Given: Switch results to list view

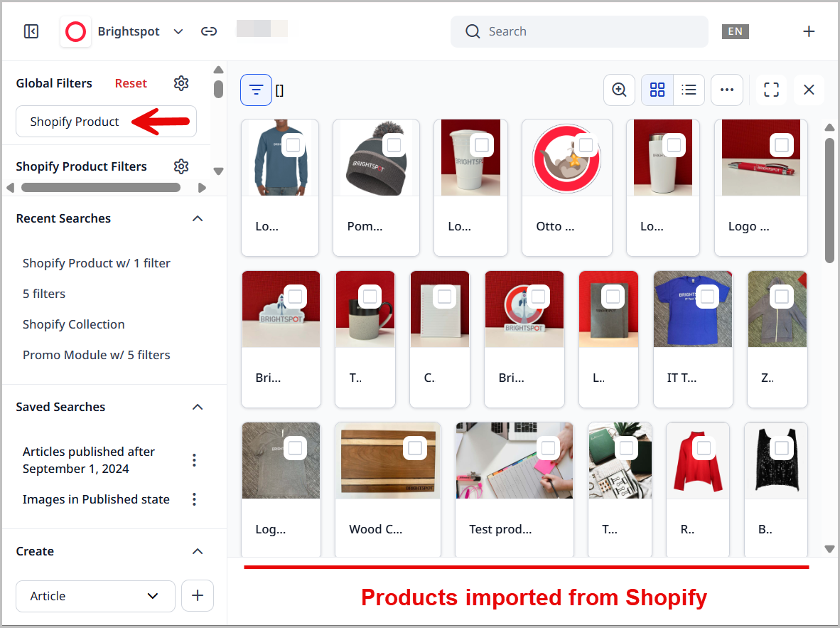Looking at the screenshot, I should pos(688,90).
